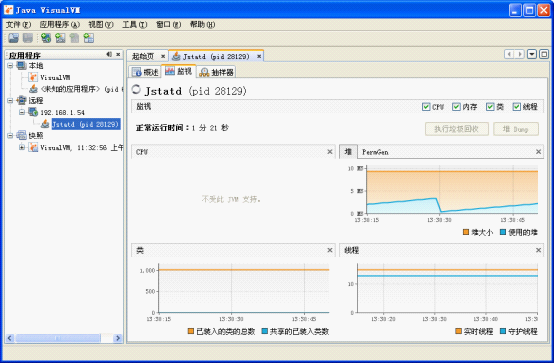Click the last toolbar icon on right
The width and height of the screenshot is (554, 364).
(x=89, y=38)
